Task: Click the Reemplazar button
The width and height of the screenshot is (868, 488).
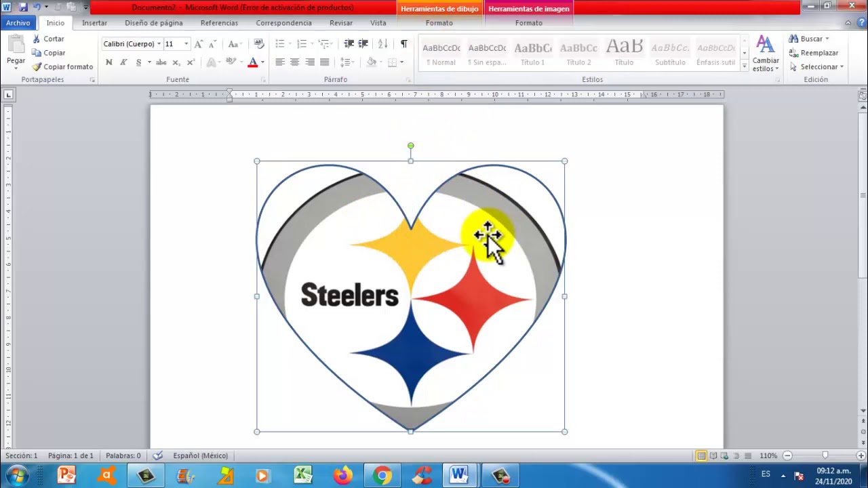Action: point(814,53)
